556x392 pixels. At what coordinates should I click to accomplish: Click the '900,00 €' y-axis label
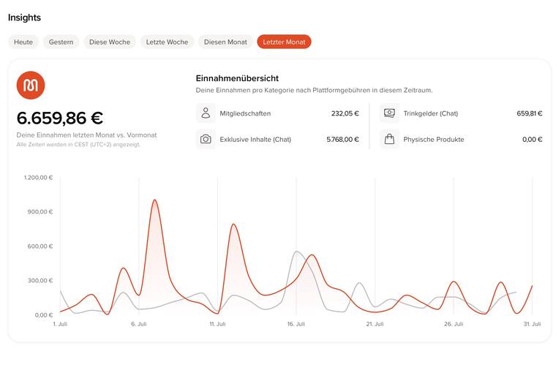(x=40, y=212)
